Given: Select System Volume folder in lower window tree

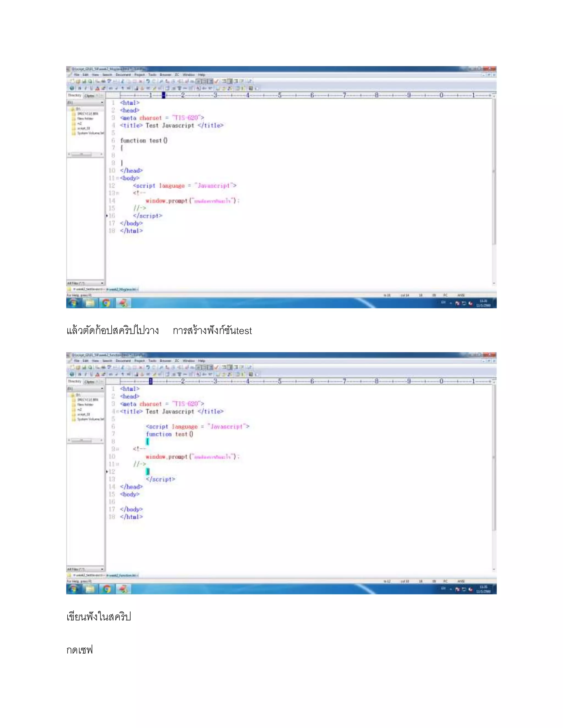Looking at the screenshot, I should (90, 419).
